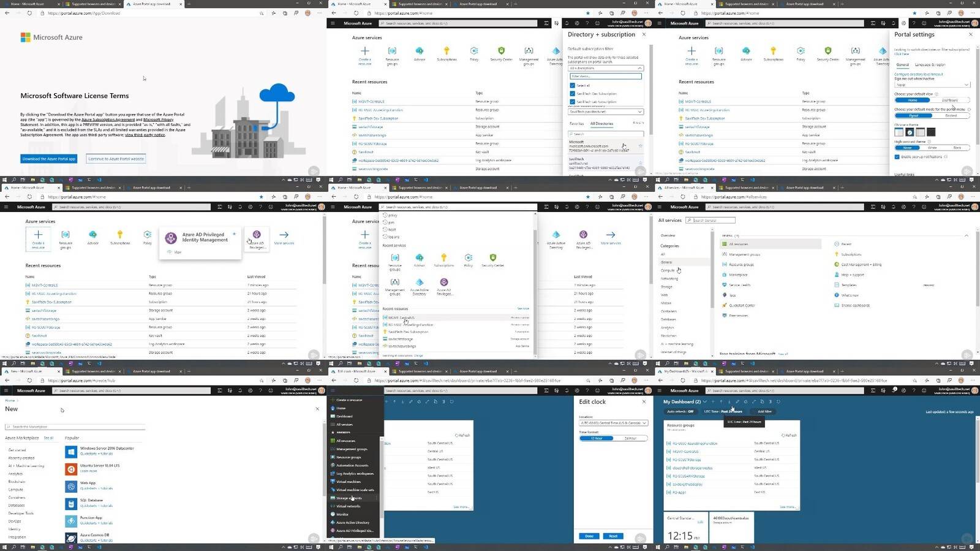
Task: Click Azure AD Privileged icon beside the tooltip card
Action: [257, 235]
